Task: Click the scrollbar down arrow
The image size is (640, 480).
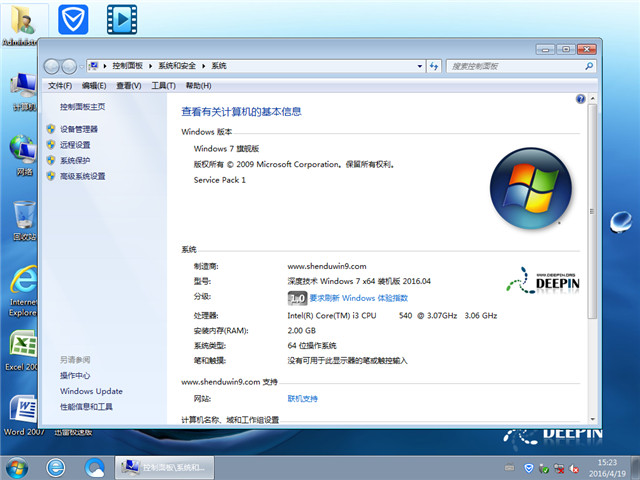Action: [x=592, y=419]
